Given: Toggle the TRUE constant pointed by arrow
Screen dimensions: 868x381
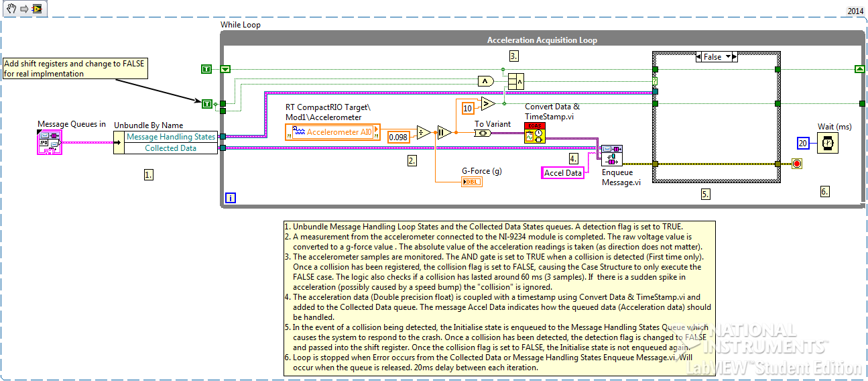Looking at the screenshot, I should point(207,103).
